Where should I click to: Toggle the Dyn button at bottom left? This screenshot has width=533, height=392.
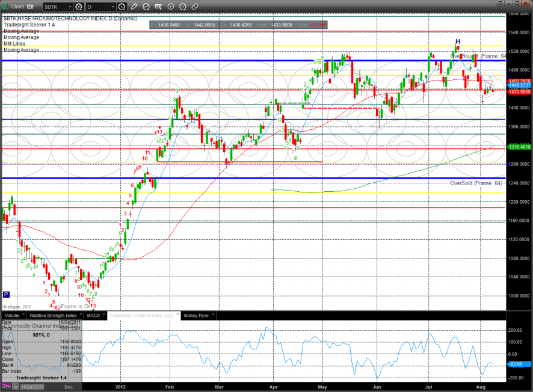(6, 386)
